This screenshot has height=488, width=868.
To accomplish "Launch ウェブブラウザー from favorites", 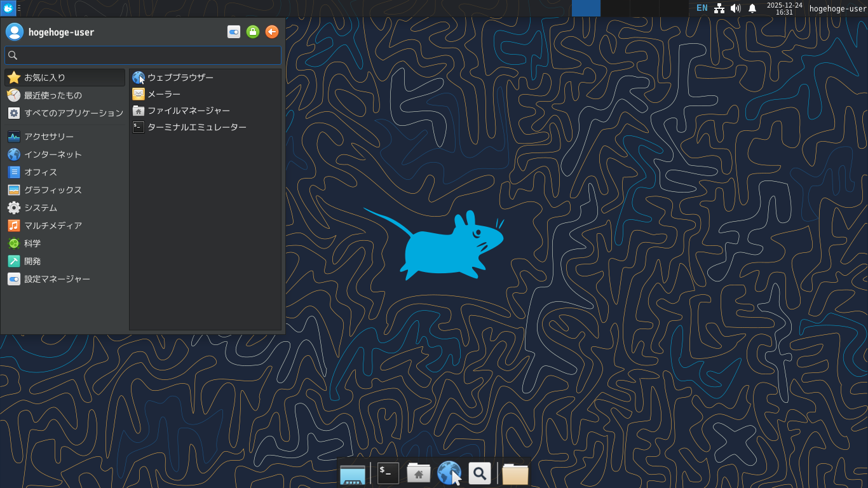I will coord(205,78).
